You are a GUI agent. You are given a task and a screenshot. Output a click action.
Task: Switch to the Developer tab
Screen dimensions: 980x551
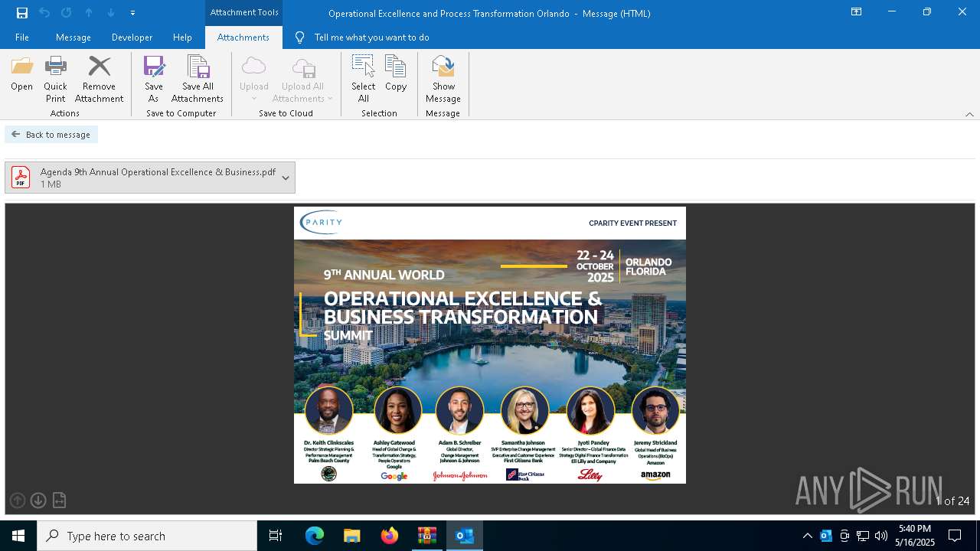pyautogui.click(x=132, y=37)
